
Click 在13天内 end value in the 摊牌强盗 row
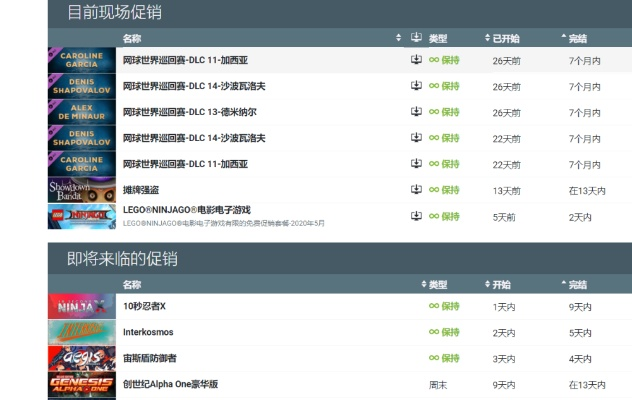point(587,191)
